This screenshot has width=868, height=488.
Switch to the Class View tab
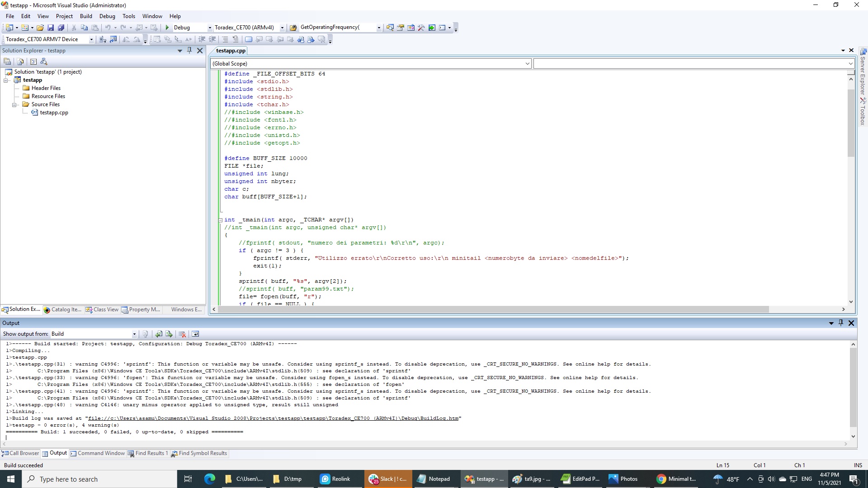click(102, 310)
